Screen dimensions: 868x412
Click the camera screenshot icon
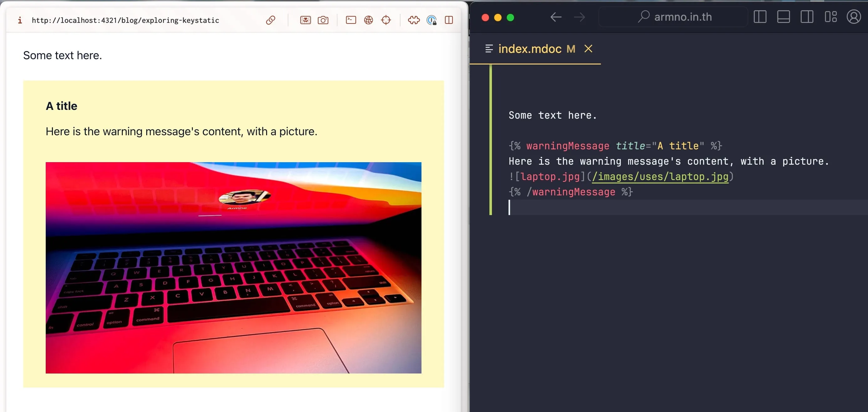pos(323,20)
